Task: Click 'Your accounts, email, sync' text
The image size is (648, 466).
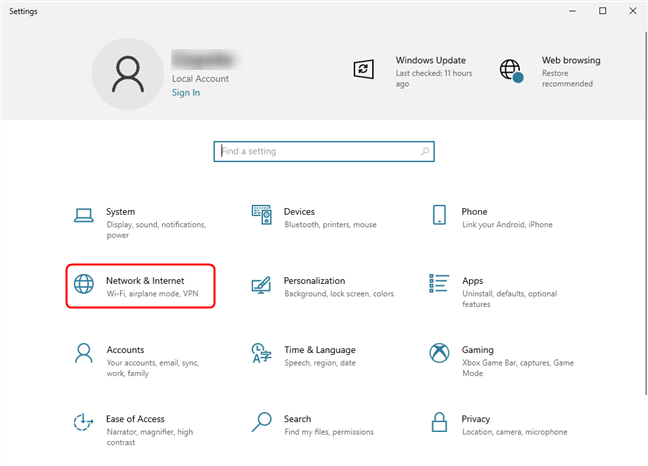Action: (x=153, y=368)
